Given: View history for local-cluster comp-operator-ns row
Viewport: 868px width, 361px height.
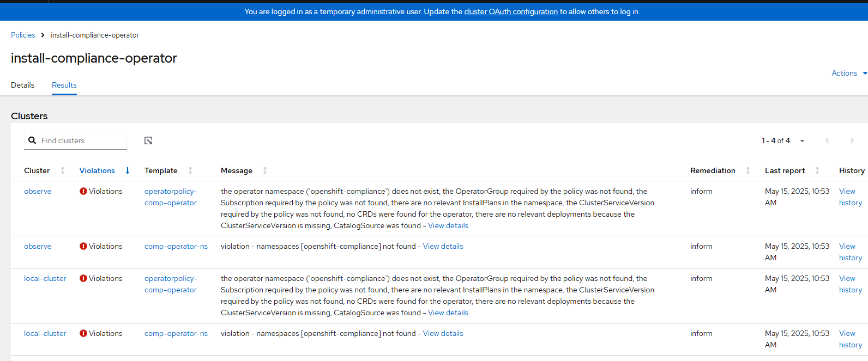Looking at the screenshot, I should pos(851,339).
